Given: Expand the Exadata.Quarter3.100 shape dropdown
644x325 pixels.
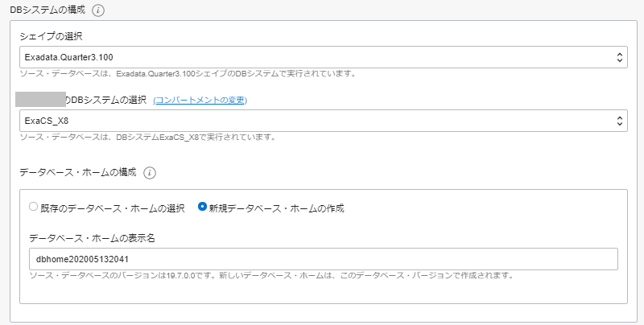Looking at the screenshot, I should point(322,57).
